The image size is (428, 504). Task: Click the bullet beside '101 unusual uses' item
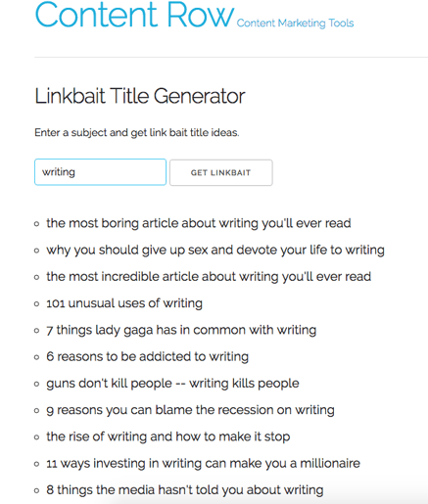(37, 304)
